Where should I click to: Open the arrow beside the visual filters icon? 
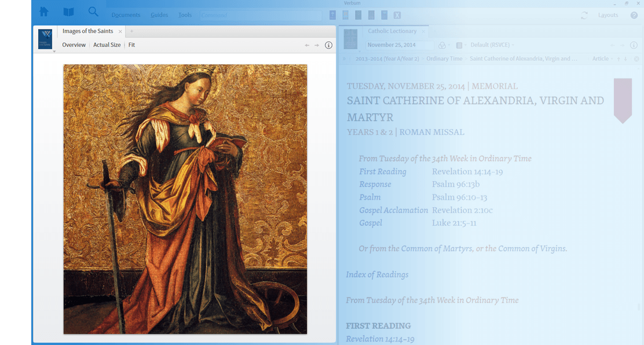449,45
